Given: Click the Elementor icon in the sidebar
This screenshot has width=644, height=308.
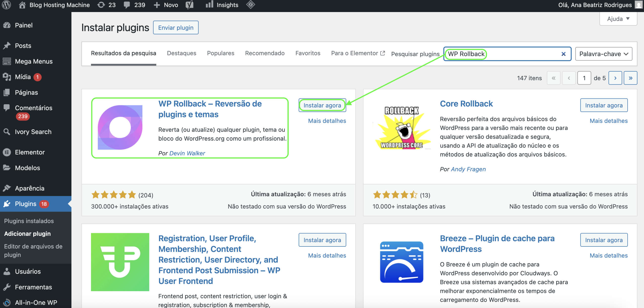Looking at the screenshot, I should (7, 152).
